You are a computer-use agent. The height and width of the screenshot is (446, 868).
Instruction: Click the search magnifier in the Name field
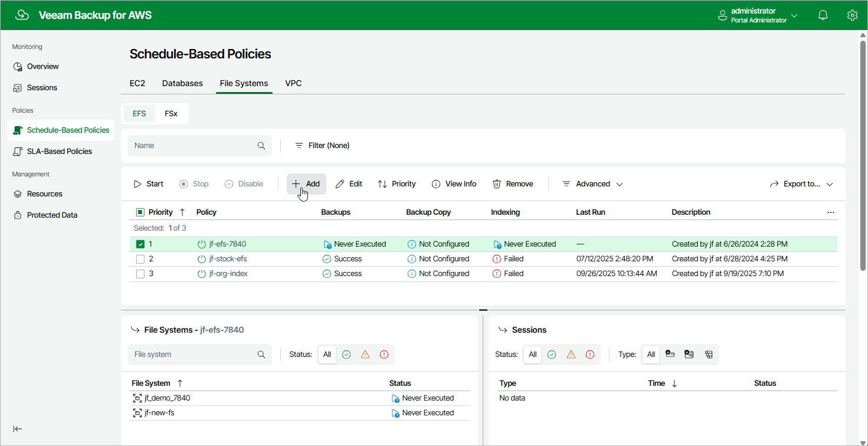click(261, 146)
